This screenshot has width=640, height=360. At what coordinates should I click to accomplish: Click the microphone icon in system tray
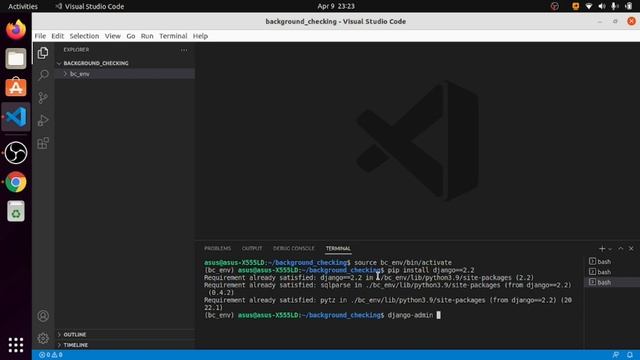tap(615, 6)
